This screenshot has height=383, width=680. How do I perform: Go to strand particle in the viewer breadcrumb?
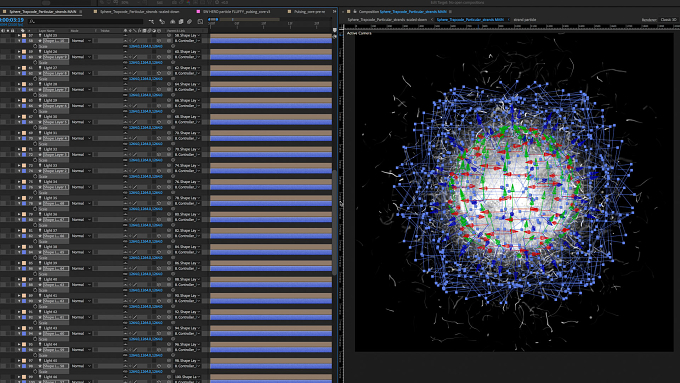[525, 20]
